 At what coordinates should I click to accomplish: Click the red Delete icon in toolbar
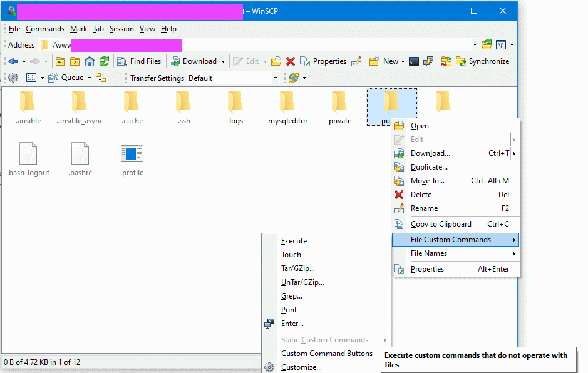(291, 61)
